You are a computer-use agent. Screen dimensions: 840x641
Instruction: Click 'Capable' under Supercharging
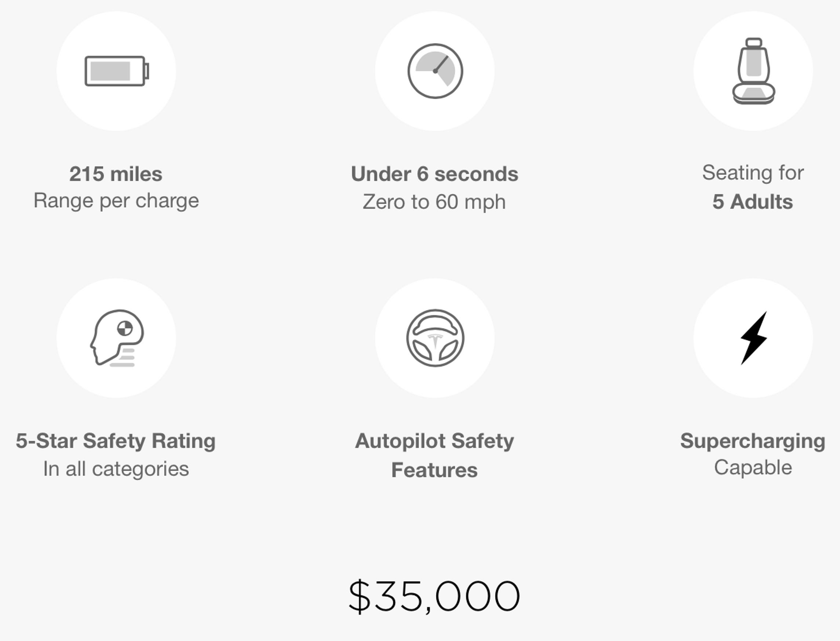753,468
